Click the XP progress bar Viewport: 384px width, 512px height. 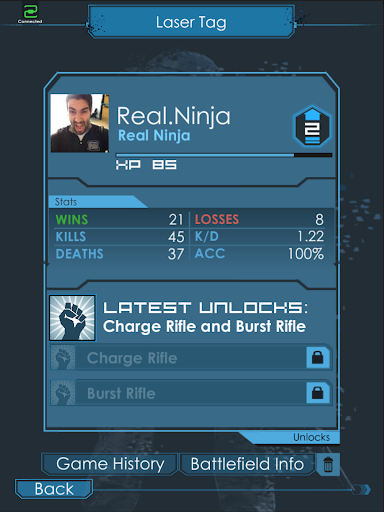click(x=224, y=155)
